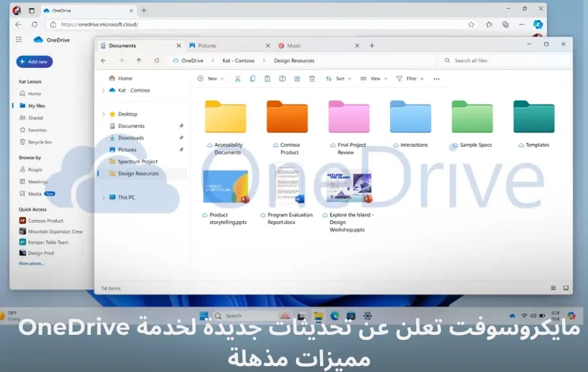The height and width of the screenshot is (372, 588).
Task: Expand breadcrumb chevron after Kat - Contoso
Action: [264, 61]
